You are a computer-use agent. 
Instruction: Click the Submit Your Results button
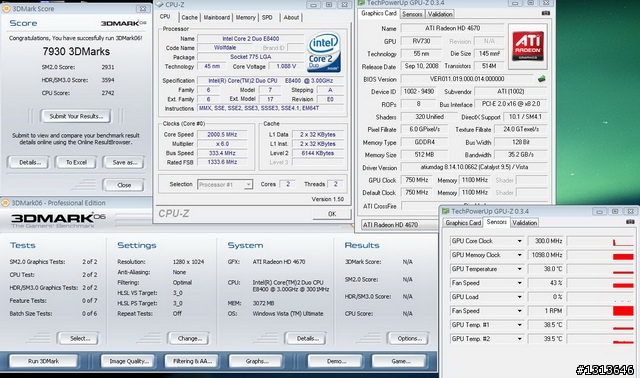coord(76,116)
